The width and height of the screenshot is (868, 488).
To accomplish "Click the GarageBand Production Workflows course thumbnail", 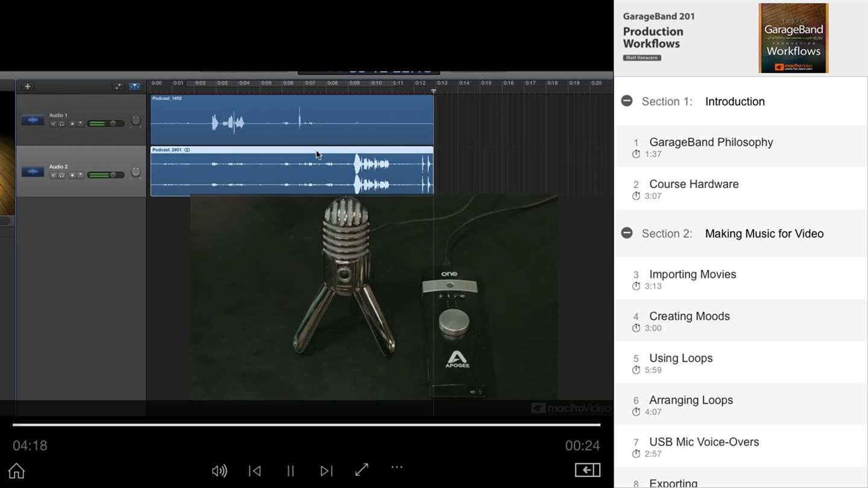I will [793, 38].
